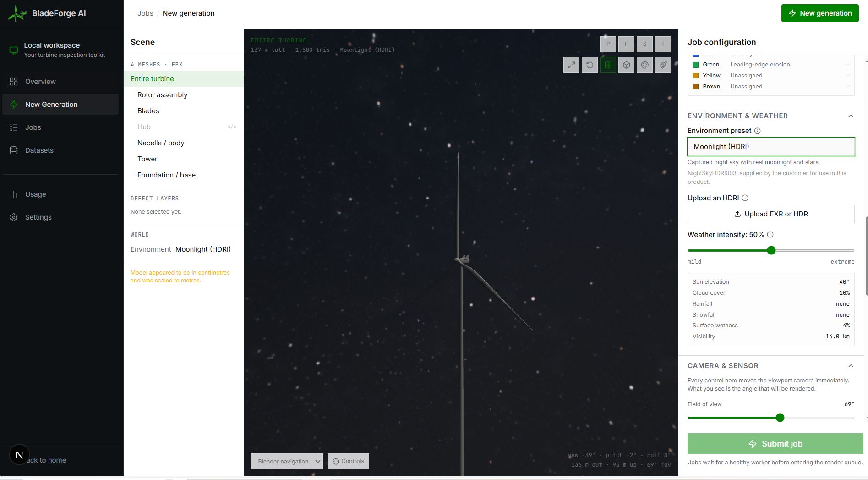
Task: Open the Jobs page from the sidebar
Action: pyautogui.click(x=60, y=127)
